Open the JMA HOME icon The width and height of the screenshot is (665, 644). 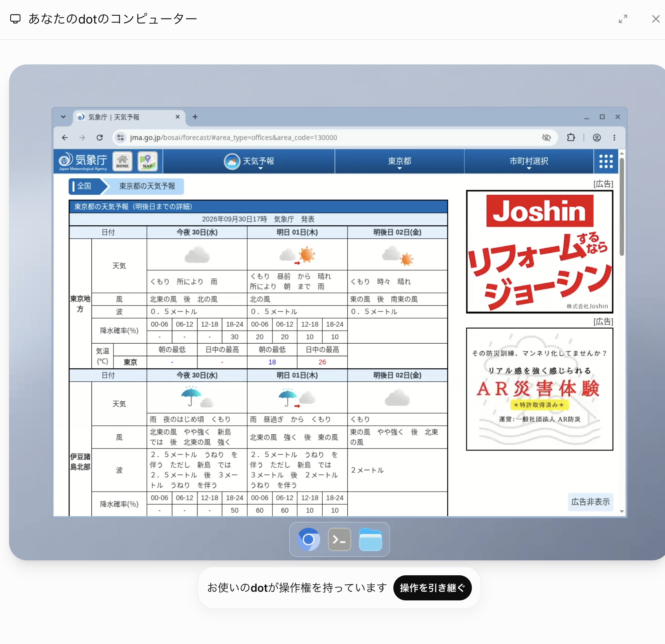(x=122, y=161)
